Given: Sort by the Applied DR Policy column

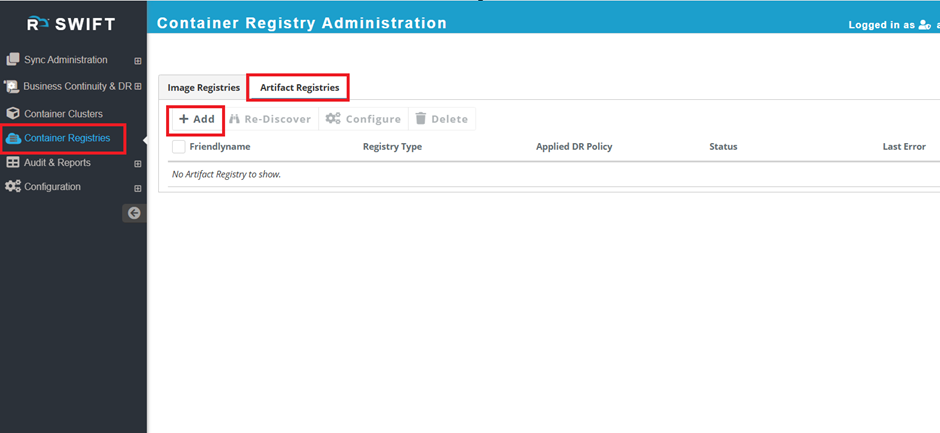Looking at the screenshot, I should point(574,146).
